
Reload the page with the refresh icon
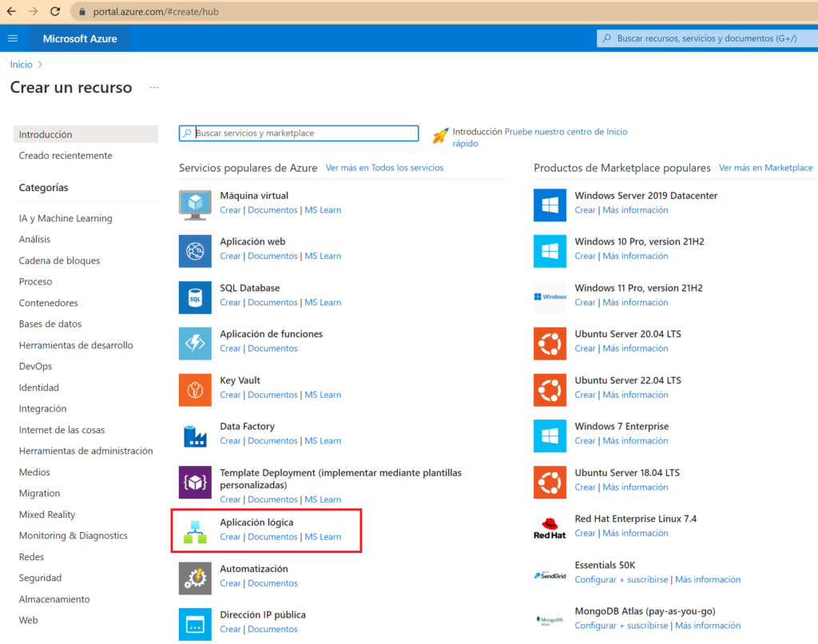(x=55, y=11)
